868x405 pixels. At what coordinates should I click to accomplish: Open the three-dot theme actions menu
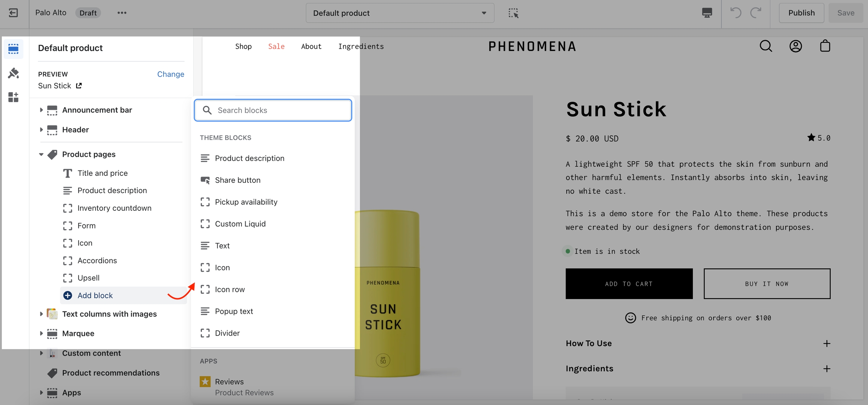[x=122, y=13]
